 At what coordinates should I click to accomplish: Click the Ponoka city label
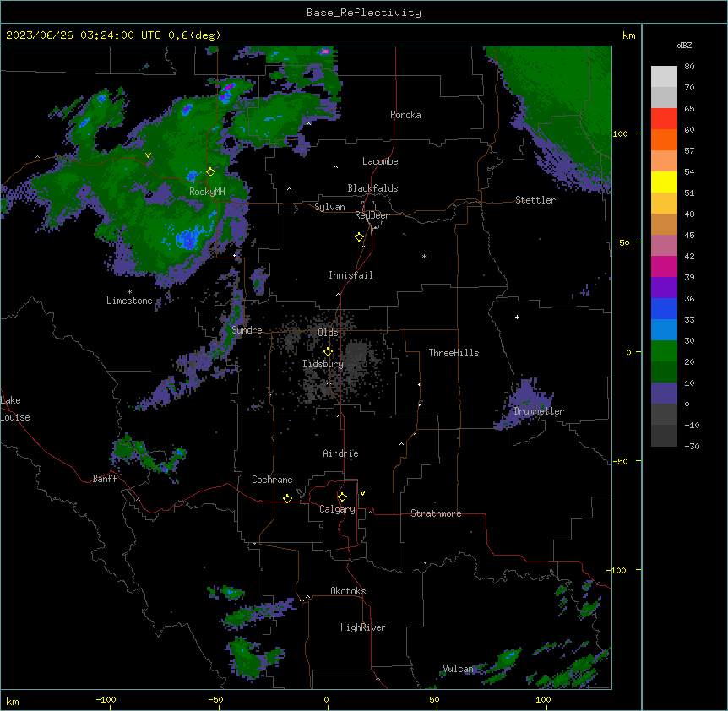tap(405, 115)
